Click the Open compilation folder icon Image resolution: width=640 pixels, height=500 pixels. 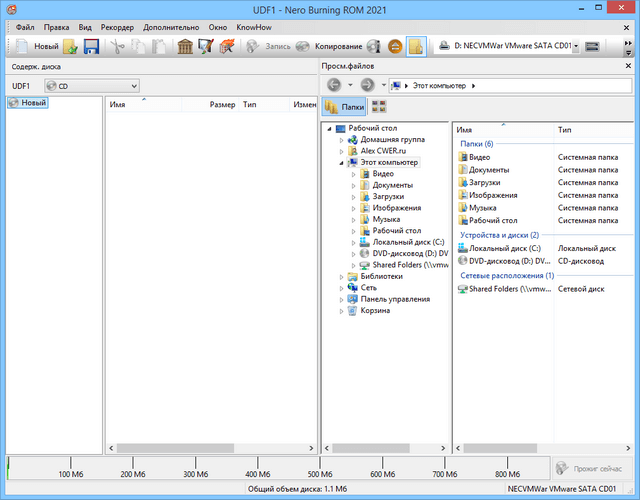[71, 46]
